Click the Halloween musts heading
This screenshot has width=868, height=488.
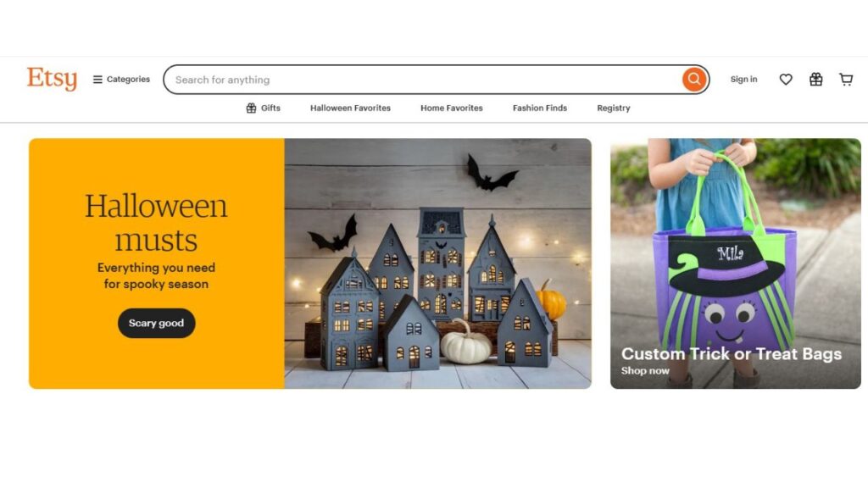(x=156, y=223)
